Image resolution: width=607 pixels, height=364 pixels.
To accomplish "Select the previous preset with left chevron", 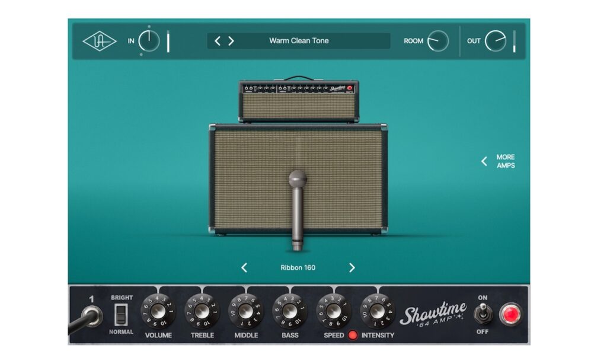I will click(x=218, y=41).
